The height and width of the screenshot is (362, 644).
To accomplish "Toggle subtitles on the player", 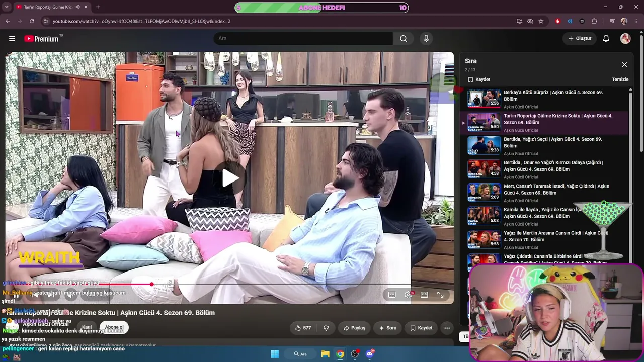I will point(392,295).
